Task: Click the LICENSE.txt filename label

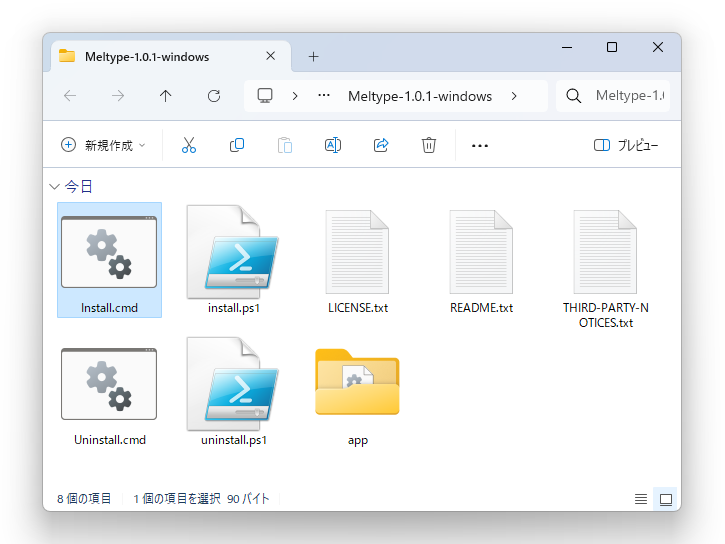Action: point(358,308)
